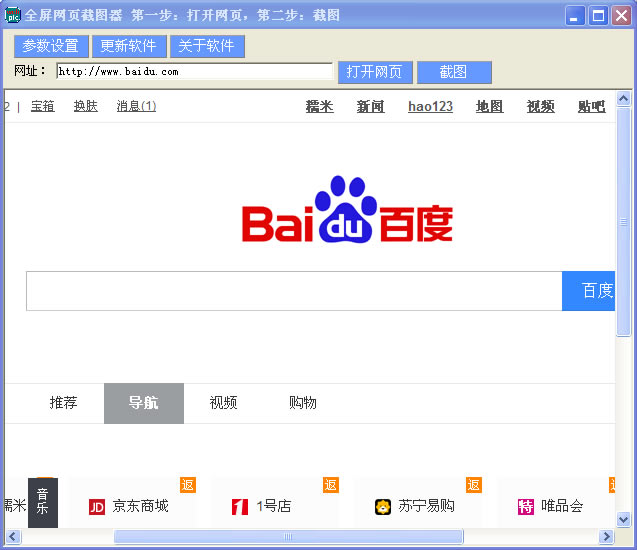Click the 返 badge above 1号店
This screenshot has height=550, width=637.
pyautogui.click(x=331, y=485)
